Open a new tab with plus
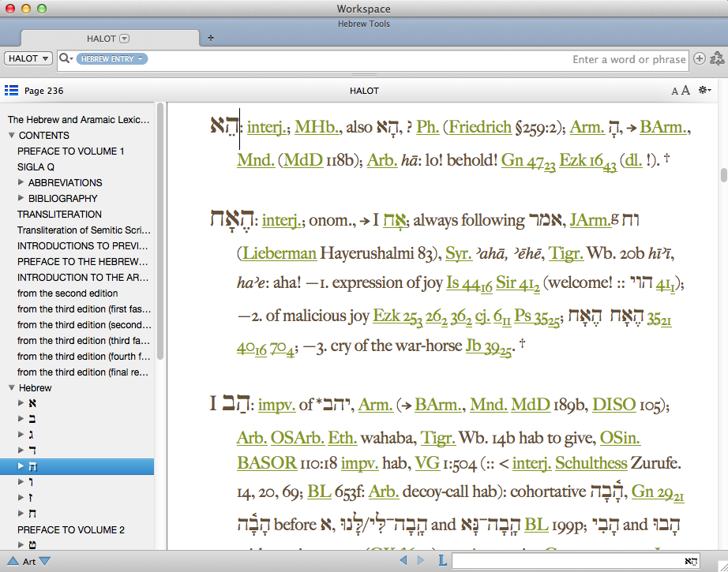728x572 pixels. coord(211,38)
